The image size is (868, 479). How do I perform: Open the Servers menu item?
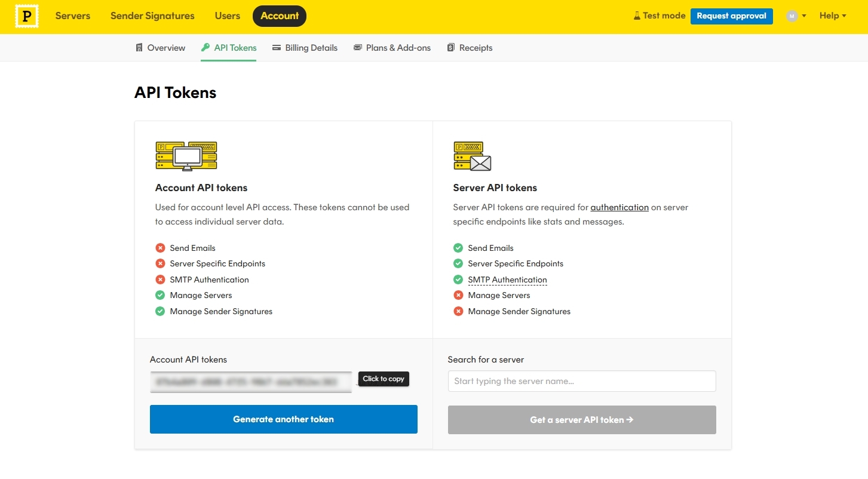(73, 16)
